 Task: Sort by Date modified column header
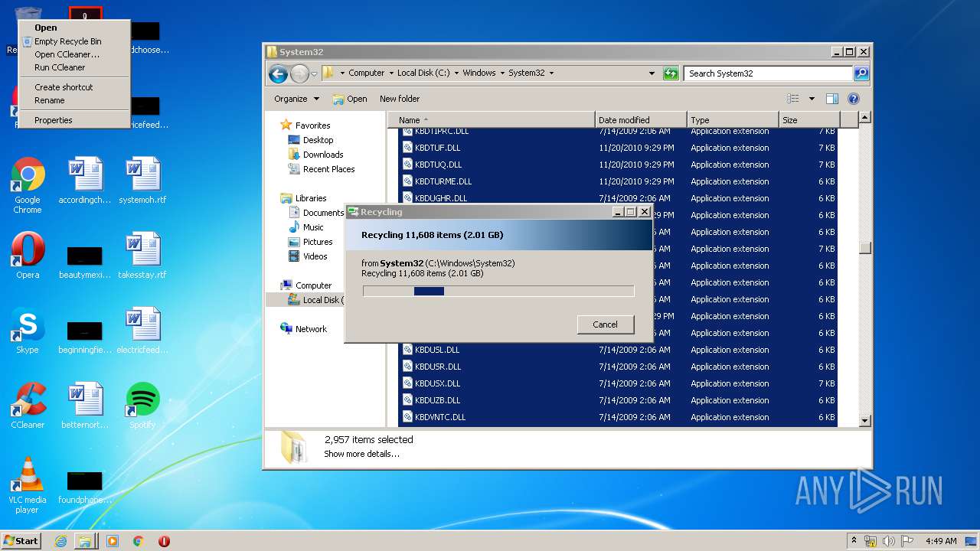(x=641, y=120)
